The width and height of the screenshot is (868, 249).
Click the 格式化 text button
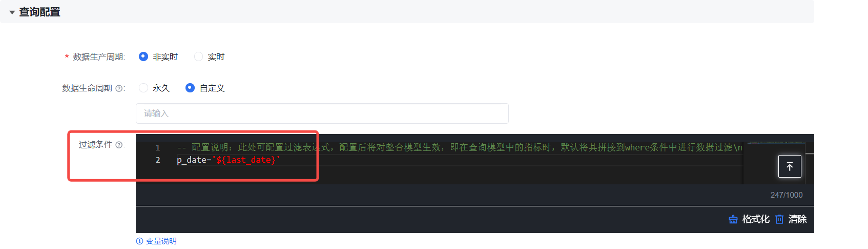756,219
